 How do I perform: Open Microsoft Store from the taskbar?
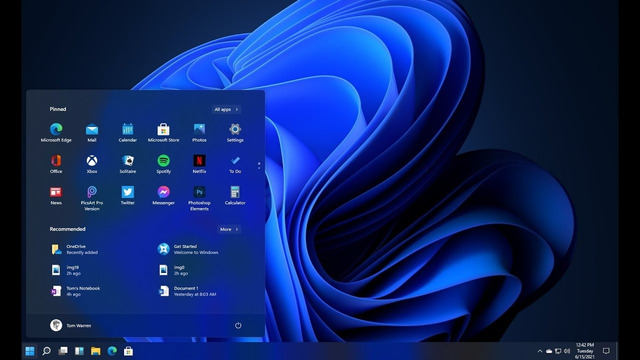tap(128, 351)
